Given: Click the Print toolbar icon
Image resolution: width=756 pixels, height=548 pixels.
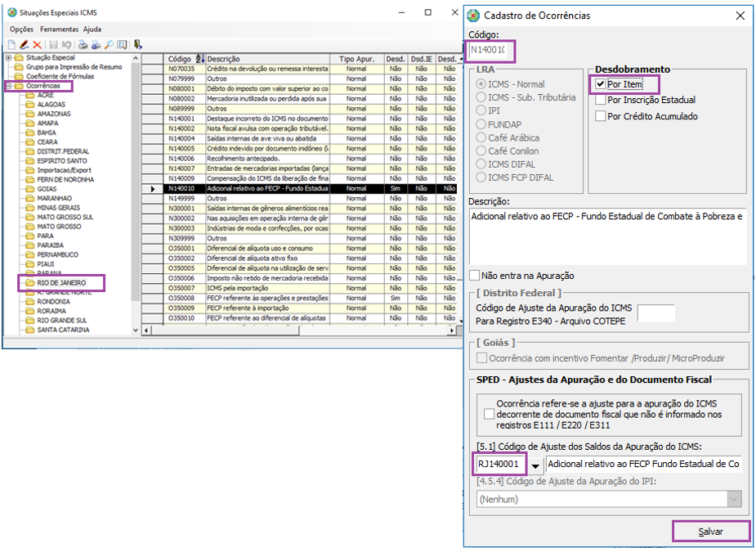Looking at the screenshot, I should pos(83,45).
